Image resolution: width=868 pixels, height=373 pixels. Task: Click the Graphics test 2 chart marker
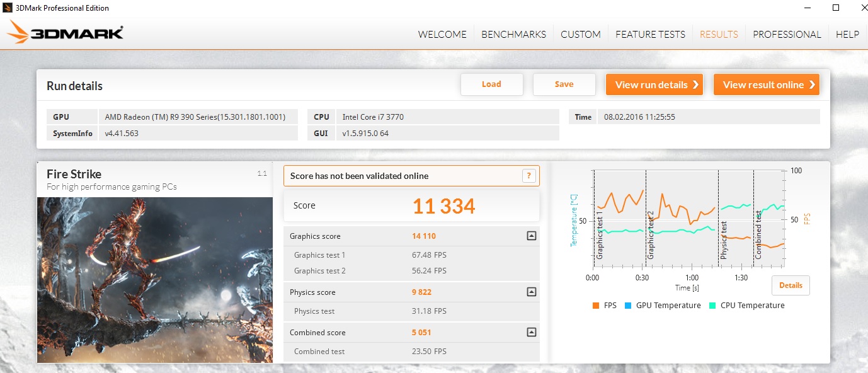(x=651, y=236)
